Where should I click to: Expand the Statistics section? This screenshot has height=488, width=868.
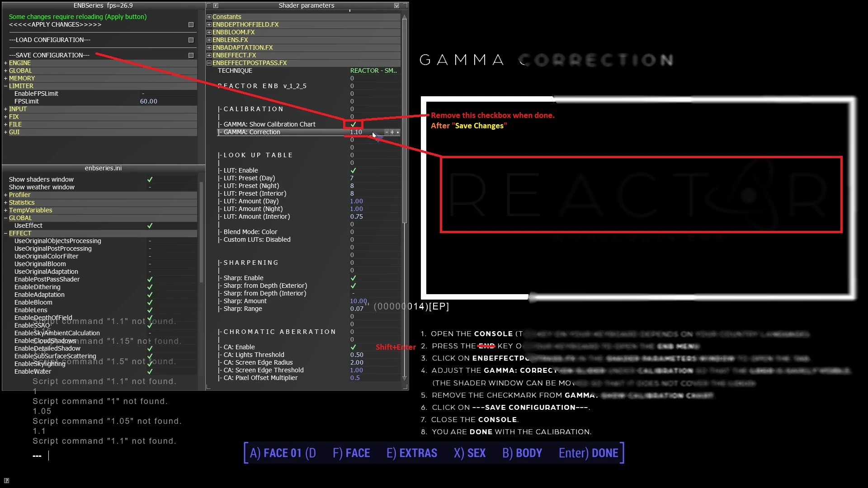(6, 203)
